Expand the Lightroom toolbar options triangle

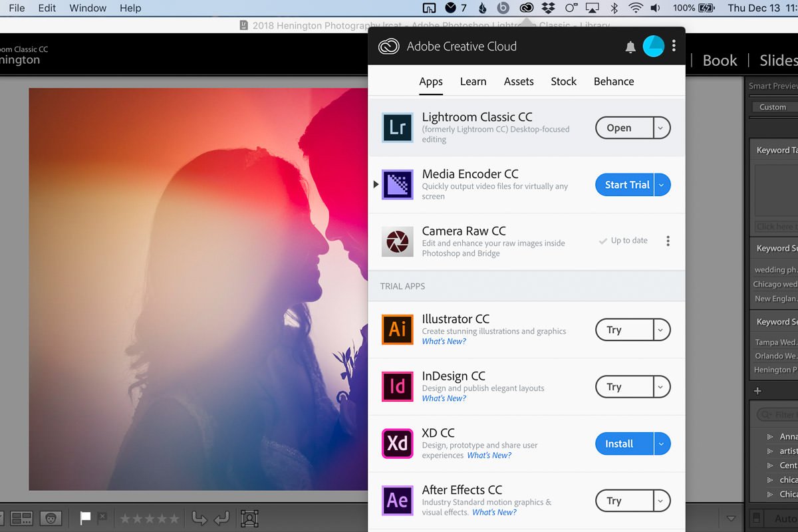point(731,518)
